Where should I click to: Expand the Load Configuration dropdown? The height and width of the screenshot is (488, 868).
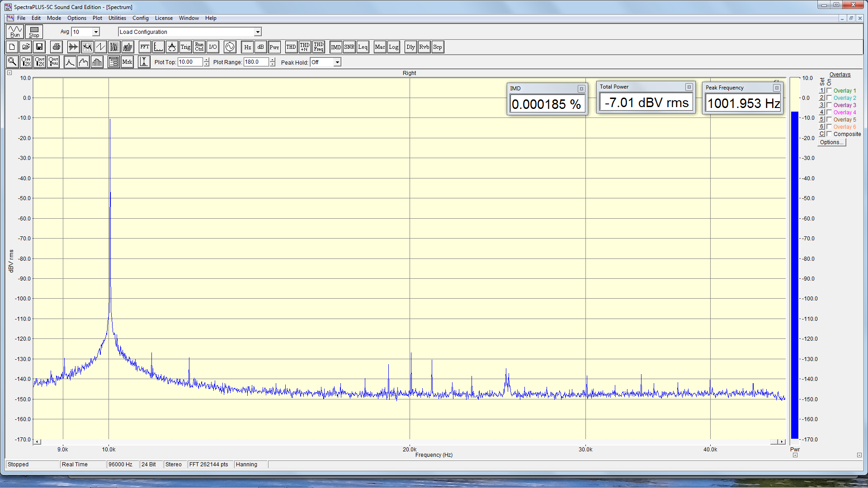point(258,32)
